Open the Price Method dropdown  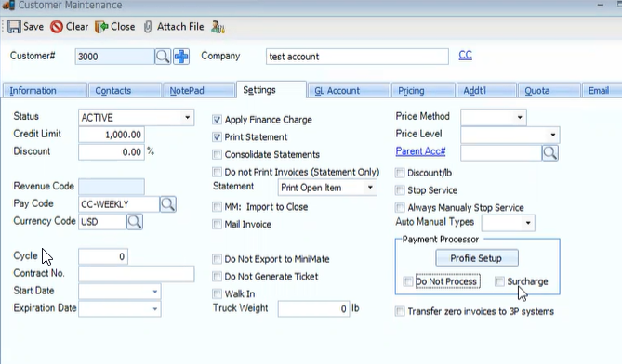(x=520, y=117)
